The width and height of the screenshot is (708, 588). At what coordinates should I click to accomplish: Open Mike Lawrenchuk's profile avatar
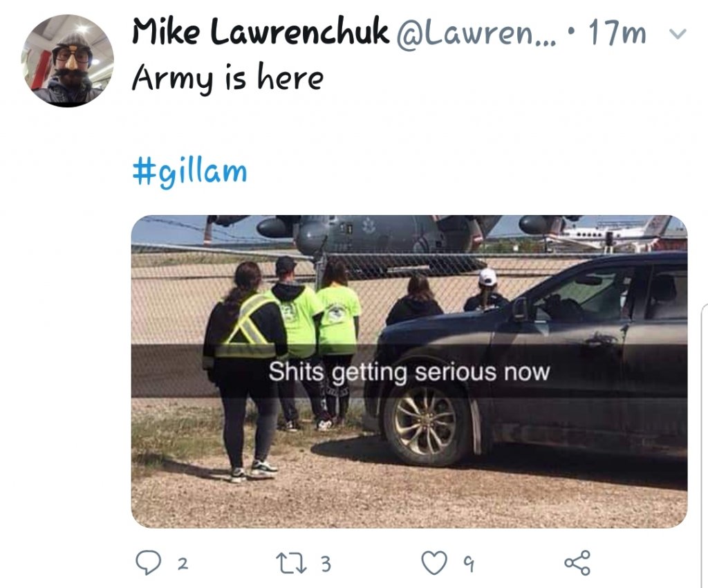[68, 61]
